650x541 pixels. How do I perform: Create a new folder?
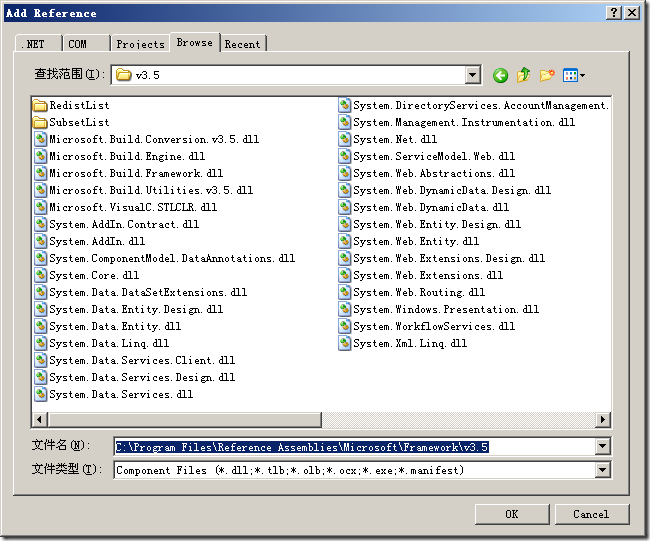pyautogui.click(x=547, y=75)
